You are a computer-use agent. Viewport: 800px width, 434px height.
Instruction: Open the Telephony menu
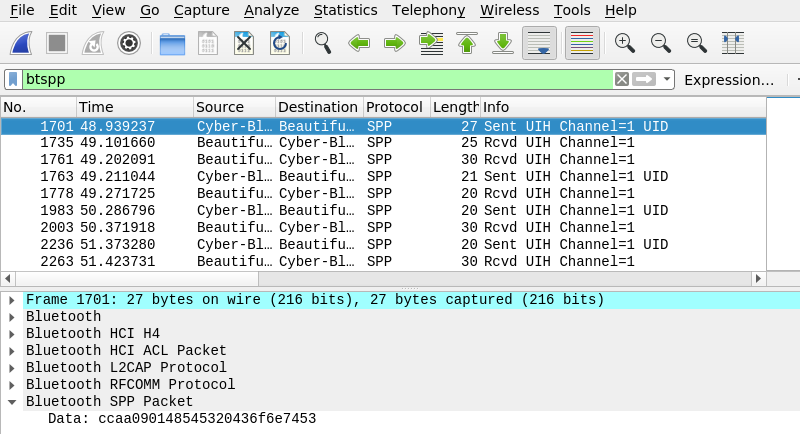[428, 10]
